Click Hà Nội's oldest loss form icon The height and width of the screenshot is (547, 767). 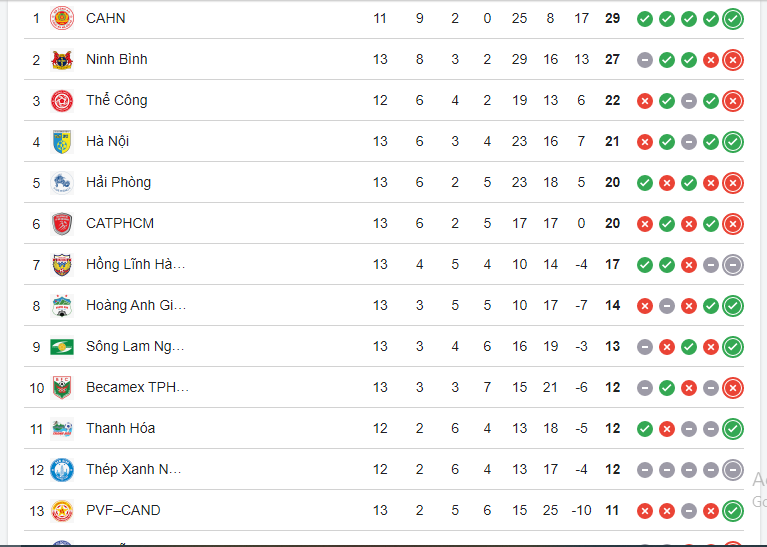(x=645, y=141)
